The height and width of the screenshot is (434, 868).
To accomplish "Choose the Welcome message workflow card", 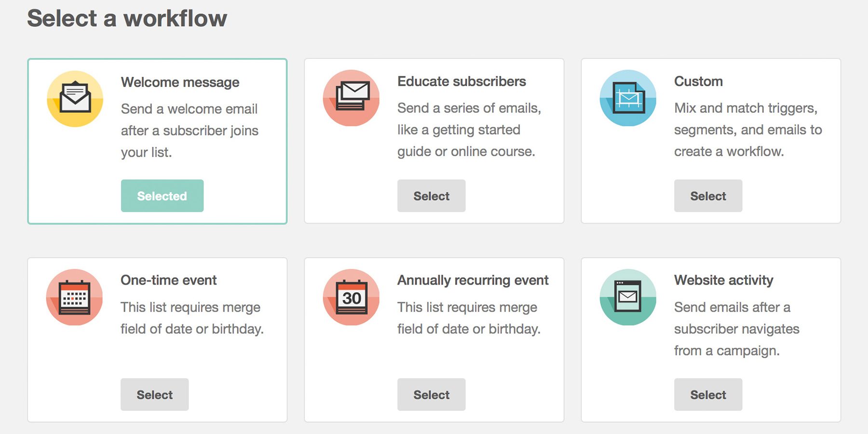I will pyautogui.click(x=157, y=141).
